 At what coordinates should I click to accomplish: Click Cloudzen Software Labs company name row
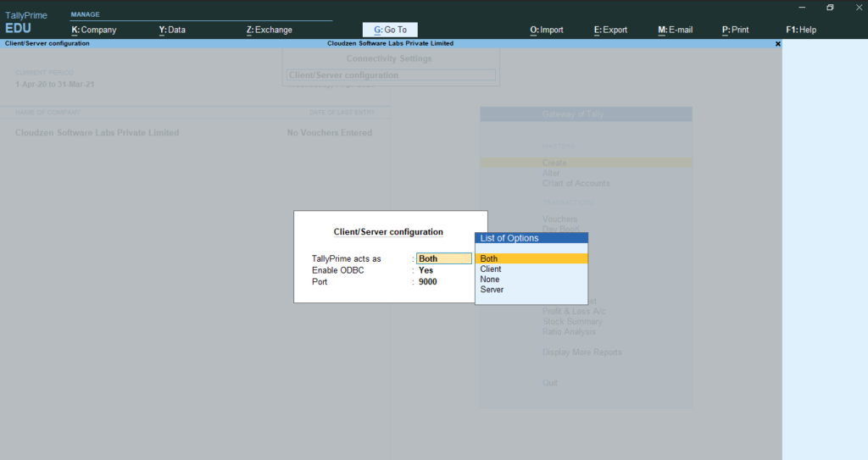pyautogui.click(x=194, y=133)
